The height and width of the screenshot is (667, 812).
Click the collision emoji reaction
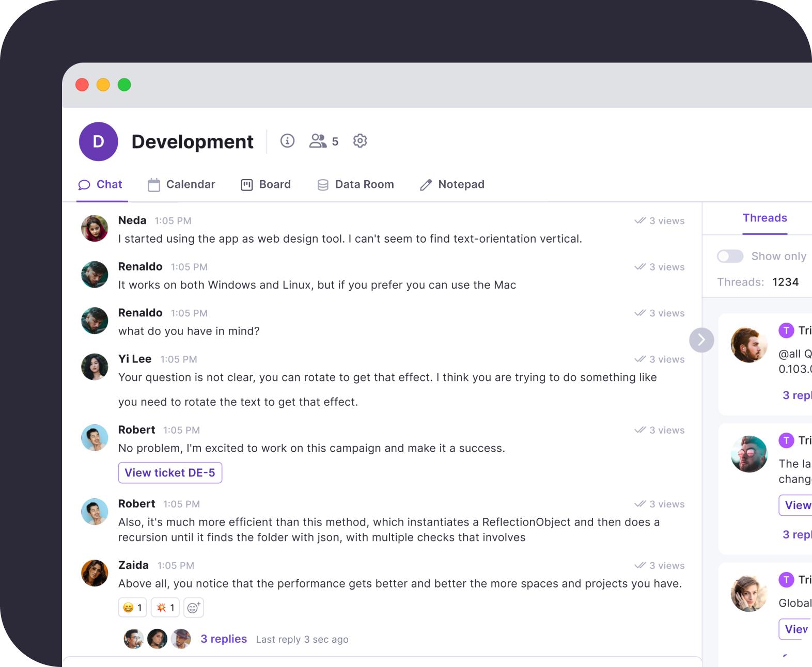tap(165, 608)
